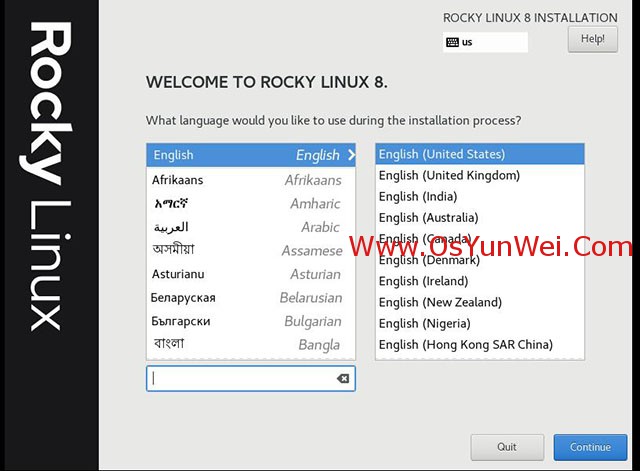Open the us keyboard layout indicator
Image resolution: width=640 pixels, height=471 pixels.
tap(485, 42)
